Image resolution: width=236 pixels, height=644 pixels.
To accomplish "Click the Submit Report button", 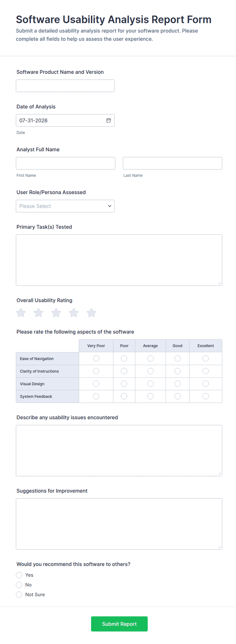I will click(119, 624).
